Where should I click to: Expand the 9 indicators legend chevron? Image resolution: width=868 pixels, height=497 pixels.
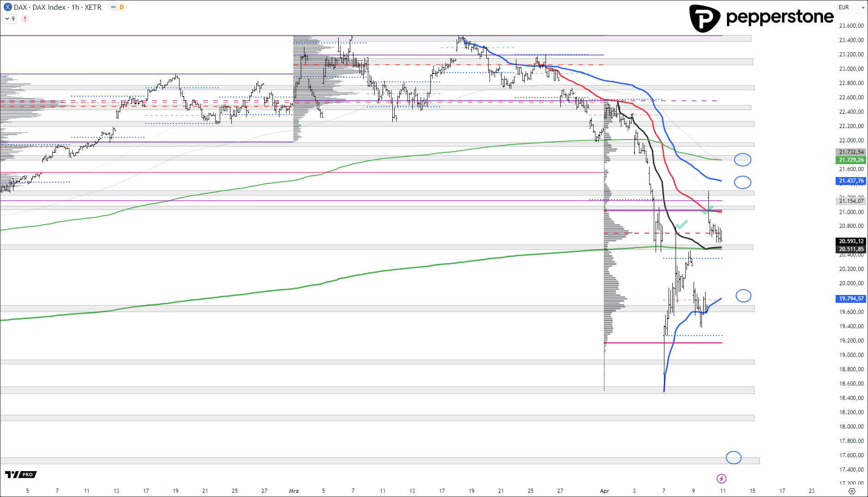tap(10, 19)
